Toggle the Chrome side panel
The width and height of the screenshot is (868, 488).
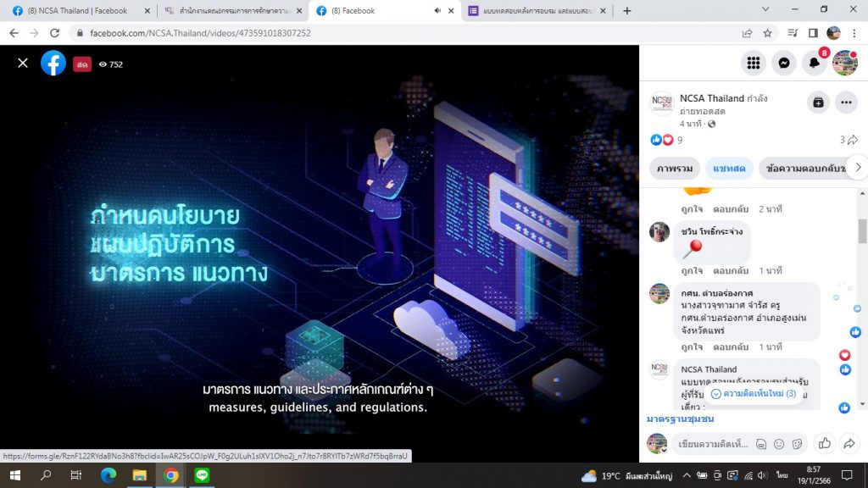813,34
